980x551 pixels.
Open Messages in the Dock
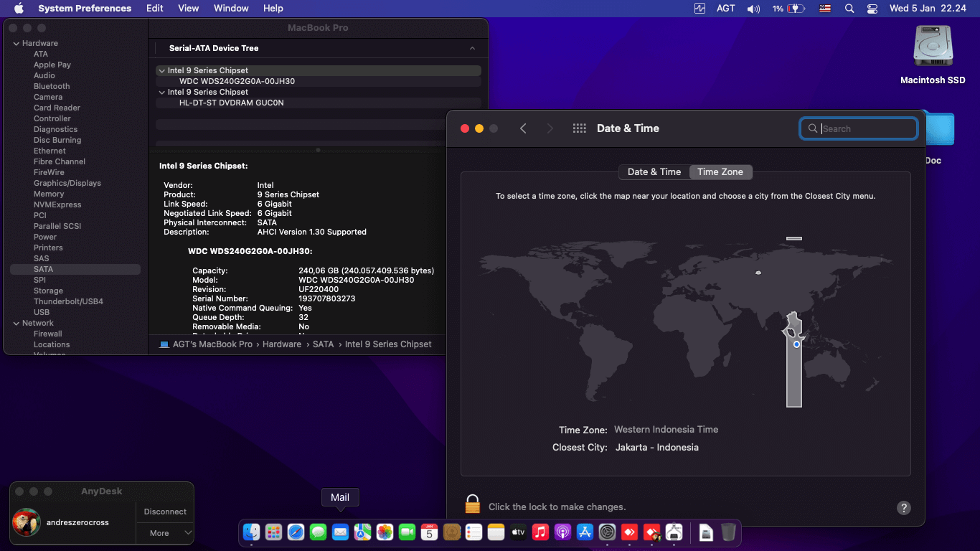tap(318, 532)
